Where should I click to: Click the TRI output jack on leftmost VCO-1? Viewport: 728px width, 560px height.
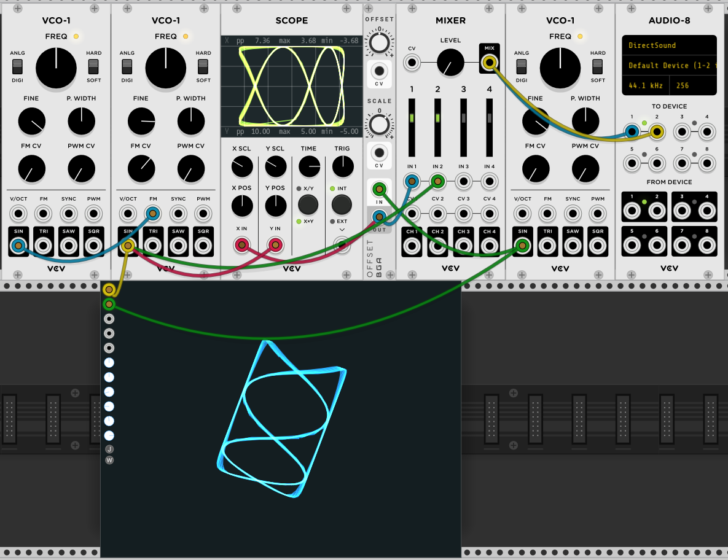[x=44, y=246]
